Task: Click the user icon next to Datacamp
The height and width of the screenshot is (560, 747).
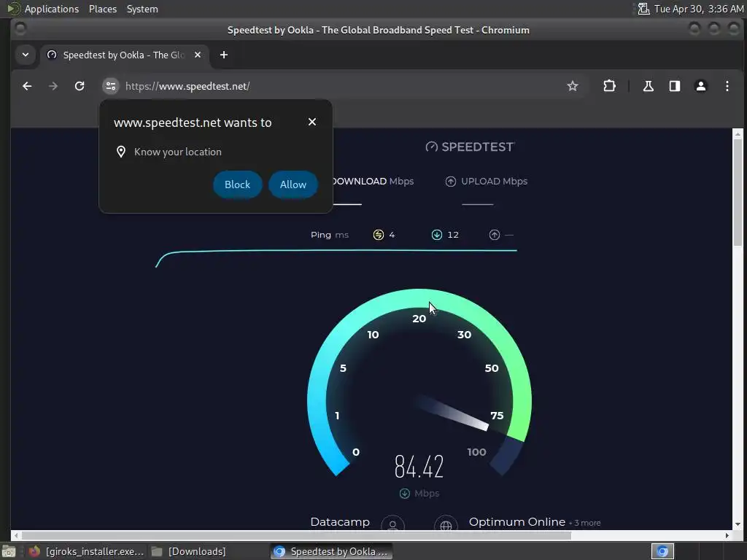Action: point(392,524)
